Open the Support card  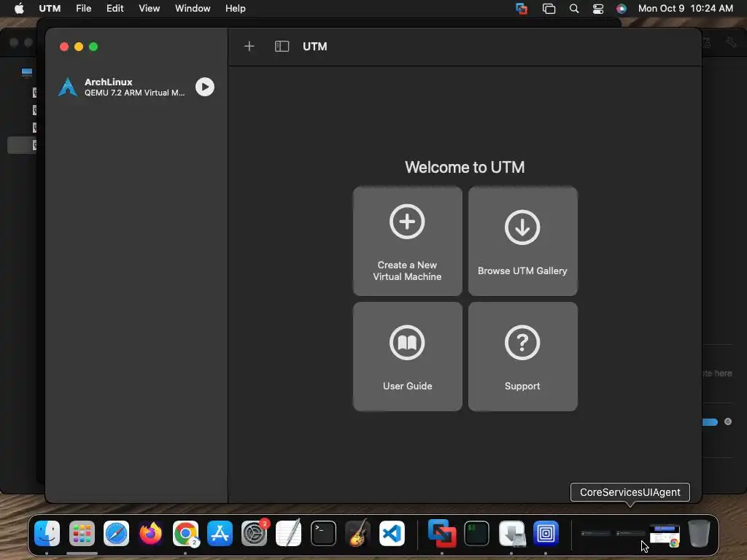pos(522,356)
